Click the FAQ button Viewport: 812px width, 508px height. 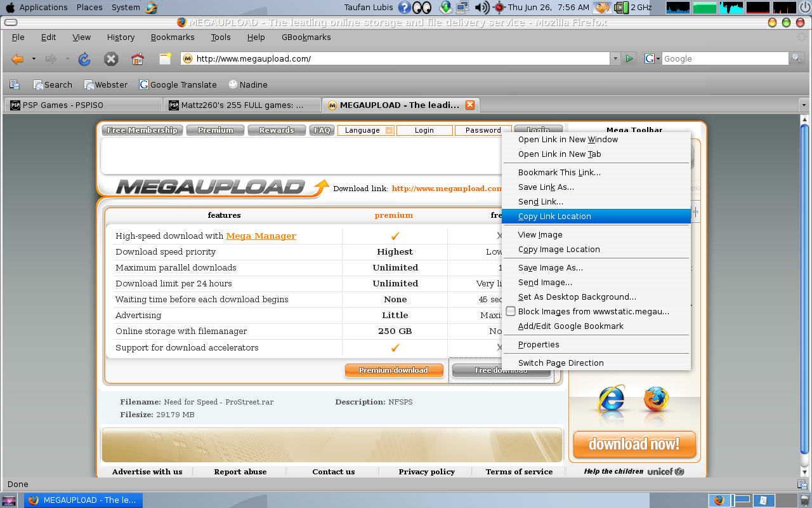click(322, 130)
